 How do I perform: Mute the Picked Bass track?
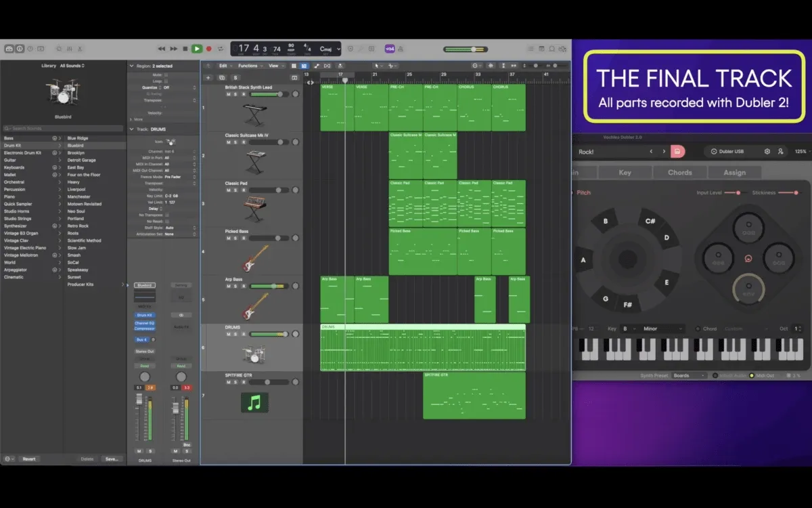click(x=228, y=238)
